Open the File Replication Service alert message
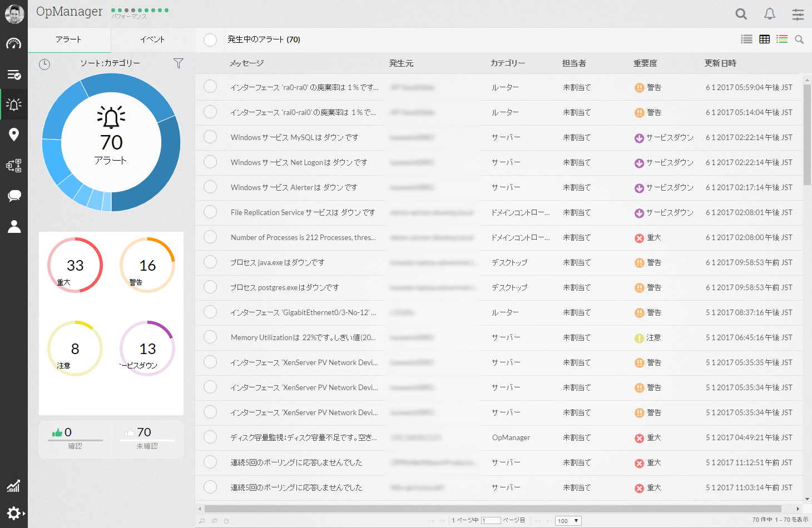The height and width of the screenshot is (528, 812). click(x=303, y=212)
